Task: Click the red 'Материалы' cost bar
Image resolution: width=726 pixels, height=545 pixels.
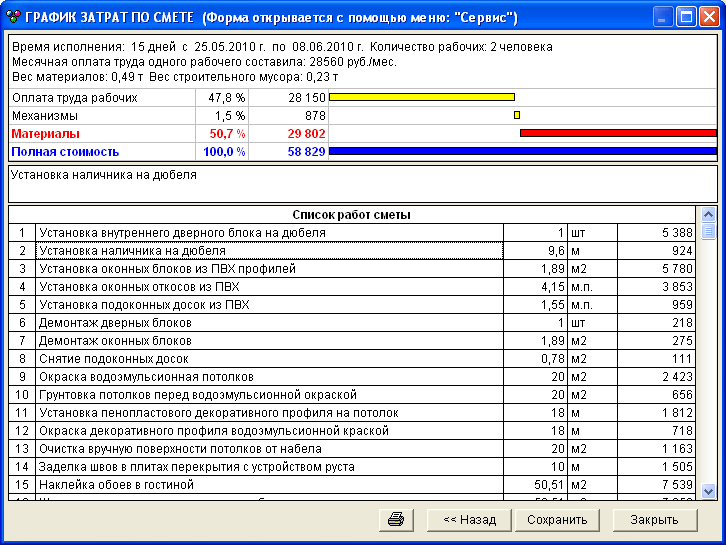Action: 618,133
